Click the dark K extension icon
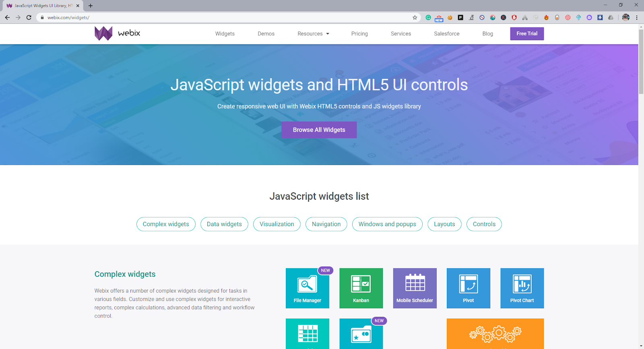The width and height of the screenshot is (644, 349). click(x=504, y=17)
